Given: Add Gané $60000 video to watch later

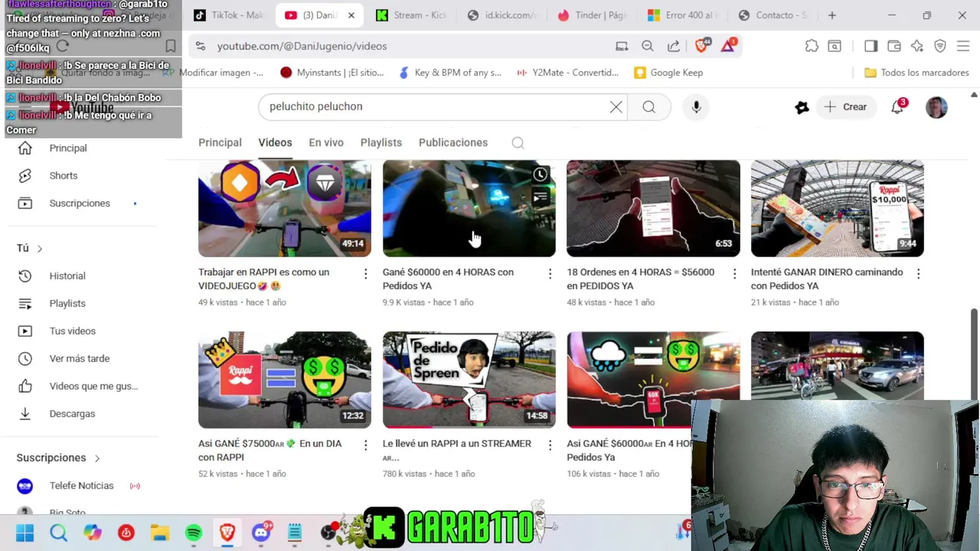Looking at the screenshot, I should pos(541,174).
